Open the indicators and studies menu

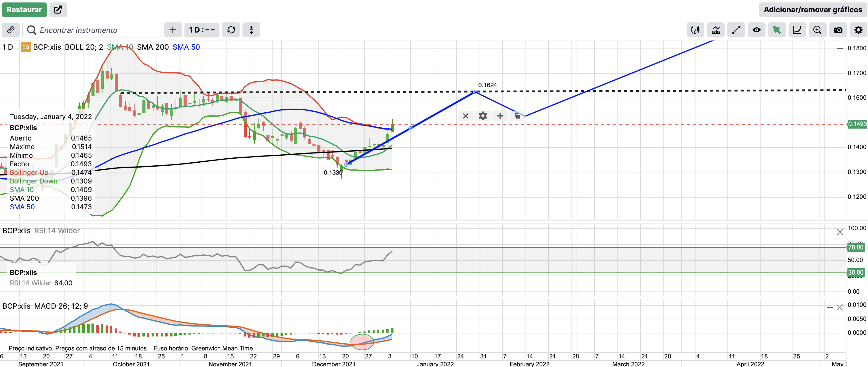[x=716, y=30]
